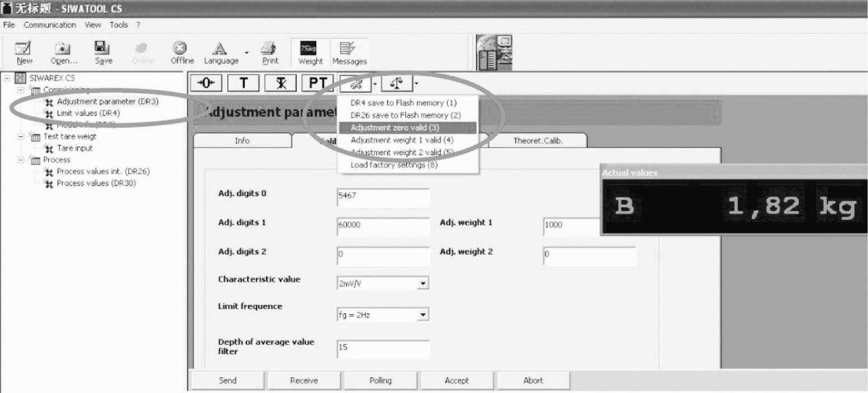Click the Abort button
The image size is (868, 393).
point(533,381)
